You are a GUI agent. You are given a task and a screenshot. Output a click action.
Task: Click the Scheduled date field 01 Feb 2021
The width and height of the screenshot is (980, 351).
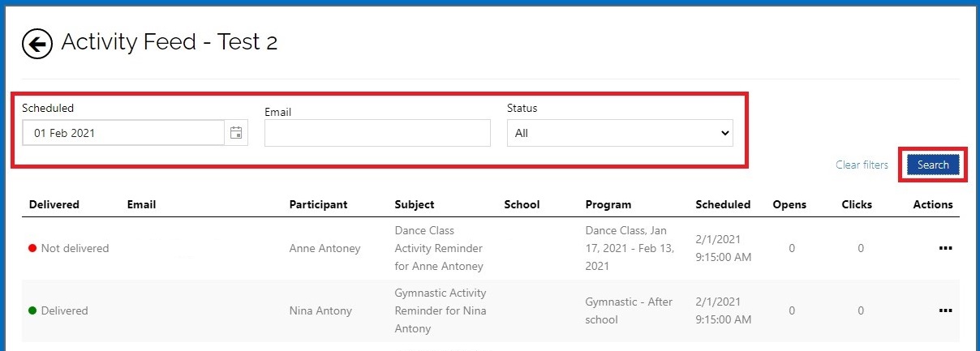coord(123,133)
